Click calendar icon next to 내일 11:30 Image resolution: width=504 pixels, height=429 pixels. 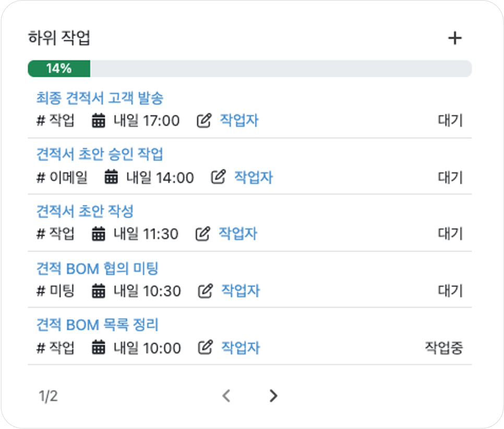click(99, 233)
